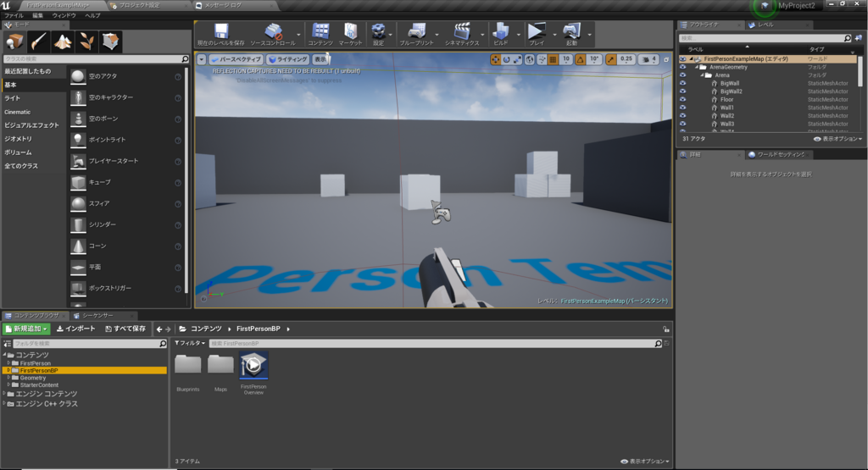This screenshot has height=470, width=868.
Task: Open the ヘルプ help menu
Action: [92, 15]
